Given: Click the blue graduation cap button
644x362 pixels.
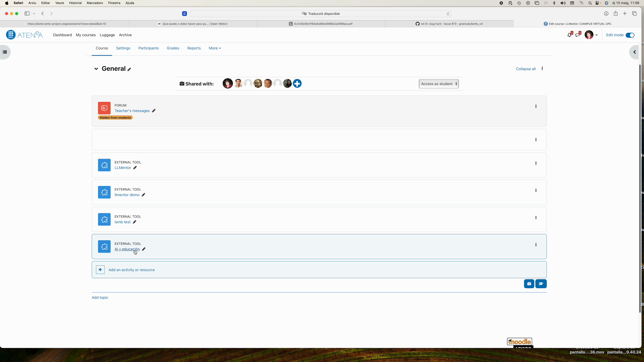Looking at the screenshot, I should tap(541, 284).
